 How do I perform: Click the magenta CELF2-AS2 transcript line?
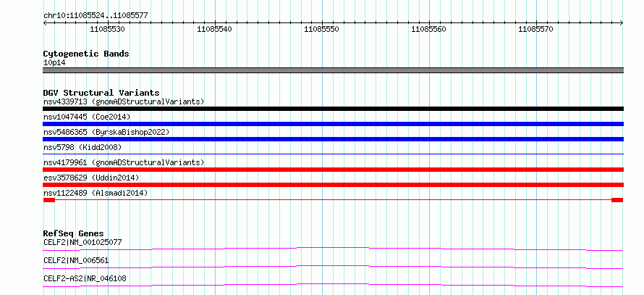[x=333, y=285]
